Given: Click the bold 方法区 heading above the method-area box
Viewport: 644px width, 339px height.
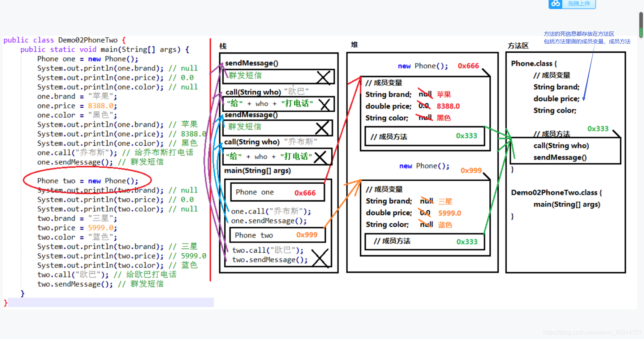Looking at the screenshot, I should tap(518, 46).
